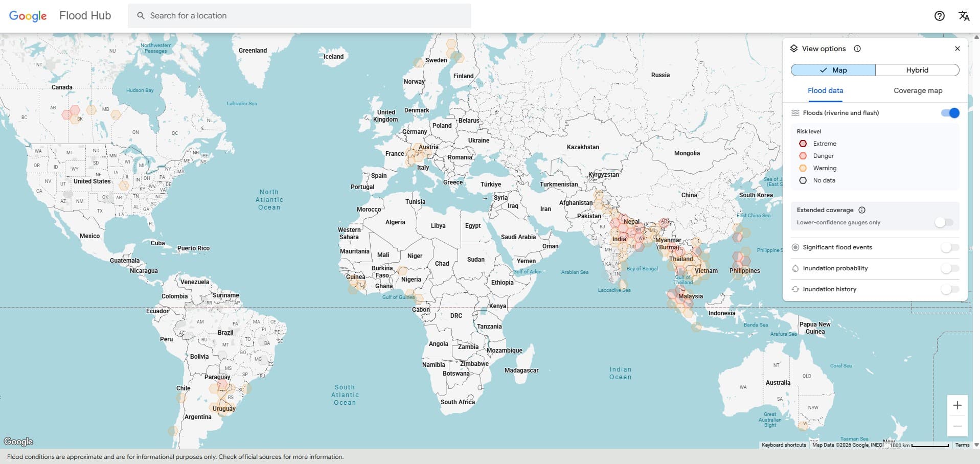Click the Google logo on the map
Image resolution: width=980 pixels, height=464 pixels.
(18, 442)
